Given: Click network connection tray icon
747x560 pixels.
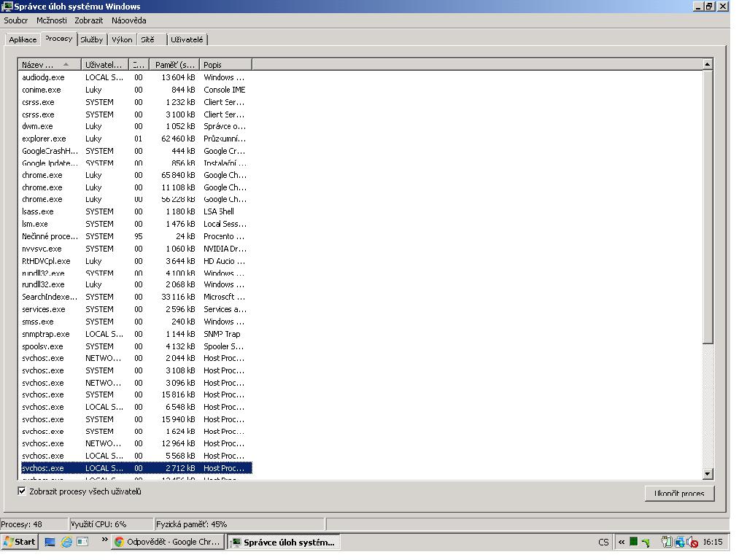Looking at the screenshot, I should (x=680, y=542).
